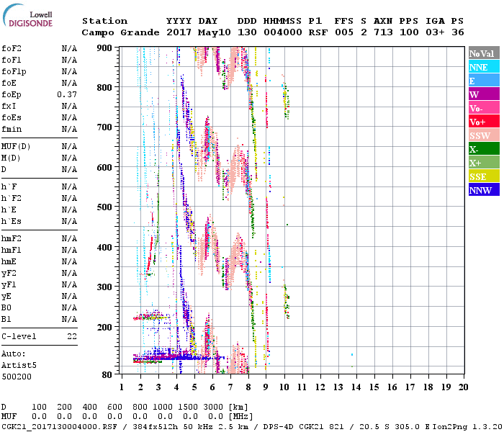Click the h`Es parameter label
The width and height of the screenshot is (504, 432).
pos(12,222)
